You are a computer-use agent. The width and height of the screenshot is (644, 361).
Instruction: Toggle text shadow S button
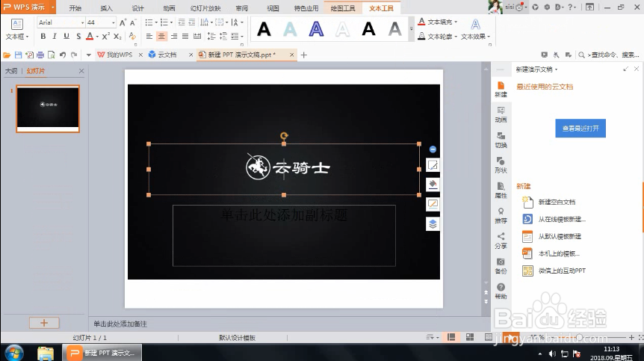[78, 37]
